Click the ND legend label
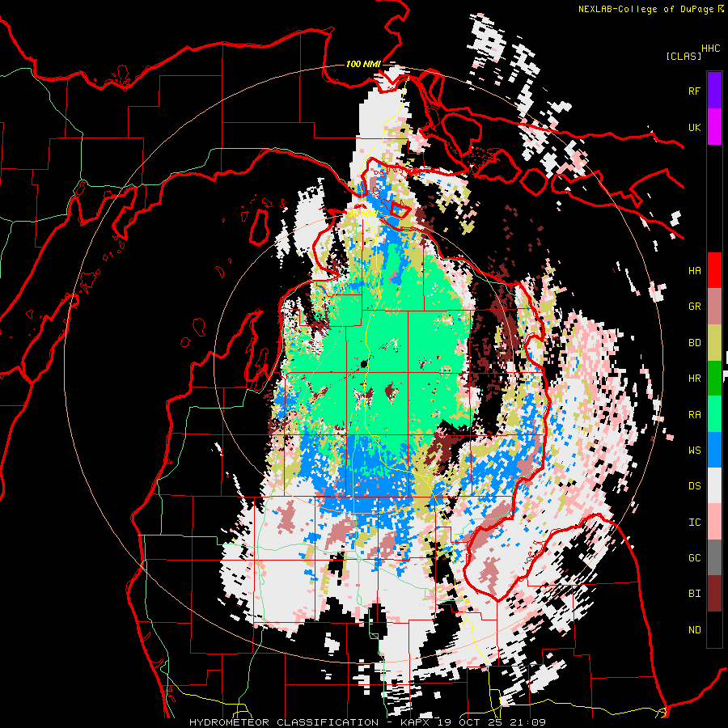728x728 pixels. coord(695,630)
